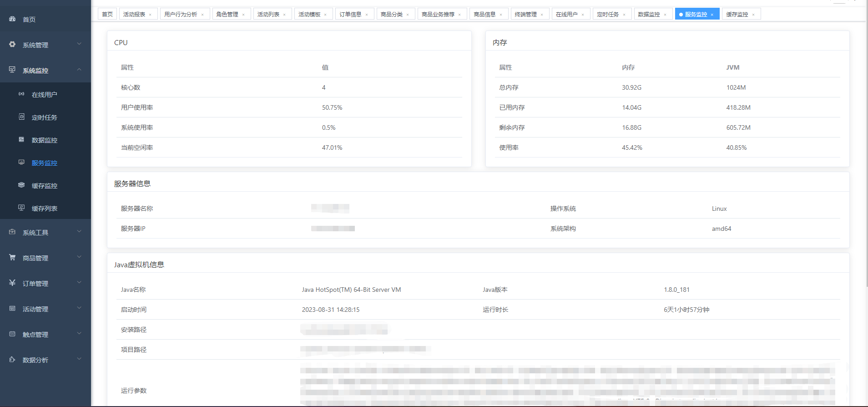Close the 活动模板 tab

325,15
